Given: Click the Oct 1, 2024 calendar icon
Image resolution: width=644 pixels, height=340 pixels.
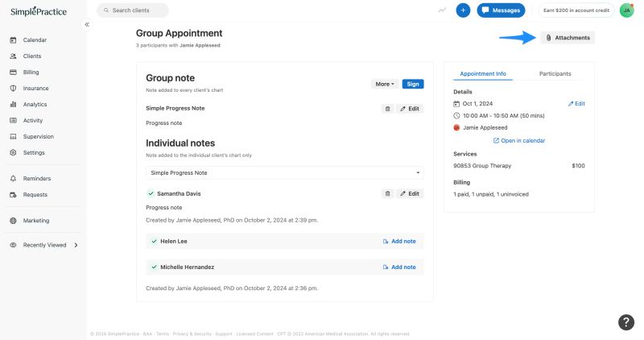Looking at the screenshot, I should tap(456, 104).
